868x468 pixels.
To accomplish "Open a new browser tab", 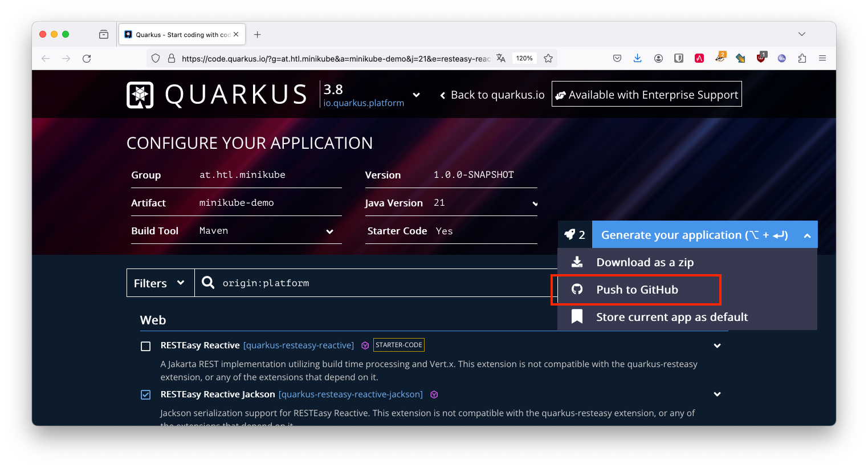I will tap(258, 34).
